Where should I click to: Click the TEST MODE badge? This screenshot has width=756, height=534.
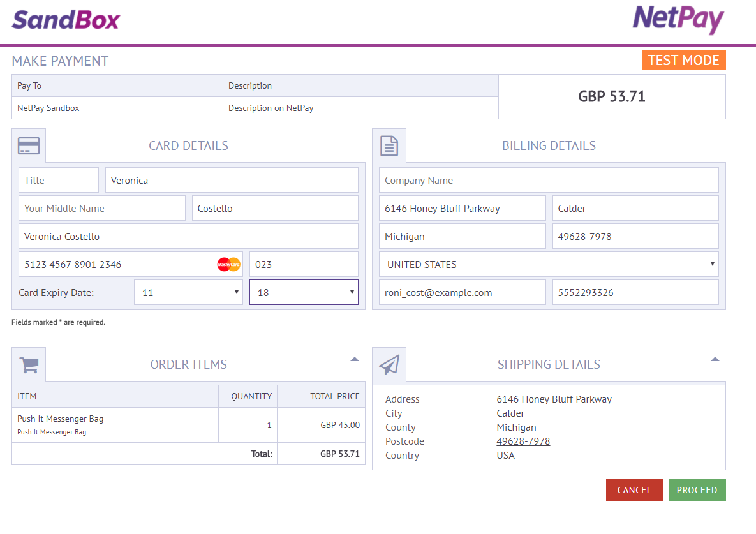pos(684,60)
